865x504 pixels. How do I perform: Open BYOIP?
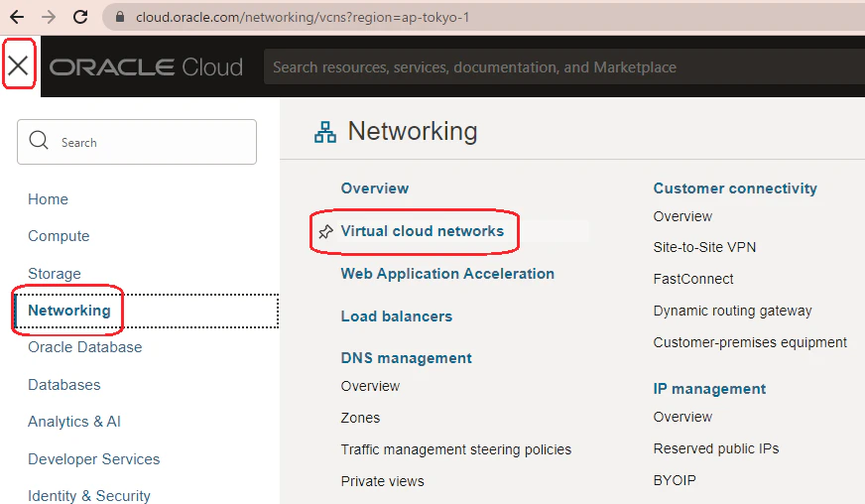tap(675, 480)
